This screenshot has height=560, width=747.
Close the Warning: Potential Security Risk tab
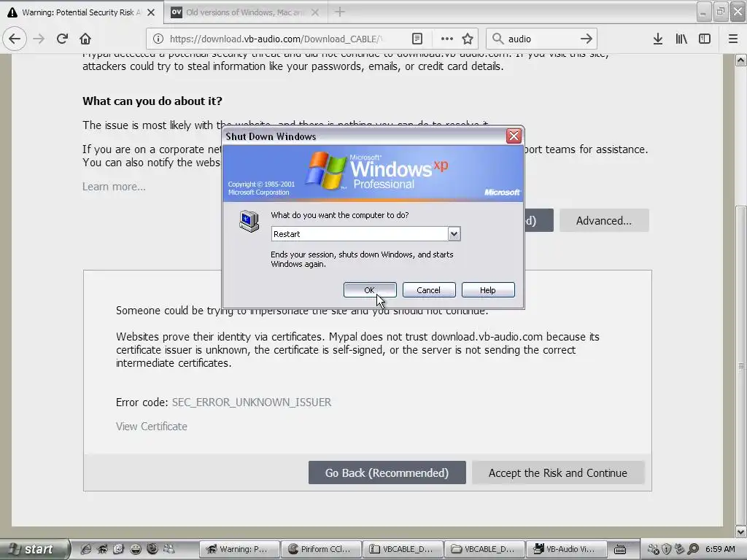151,12
